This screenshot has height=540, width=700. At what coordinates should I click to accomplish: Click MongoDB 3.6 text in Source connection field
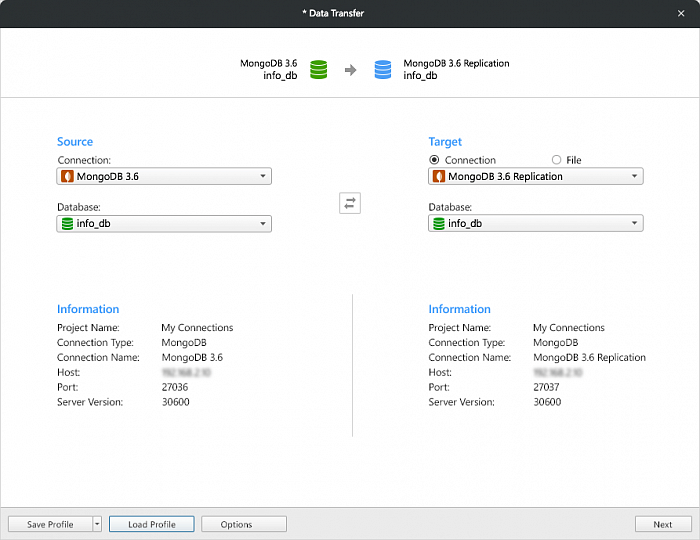pos(108,176)
